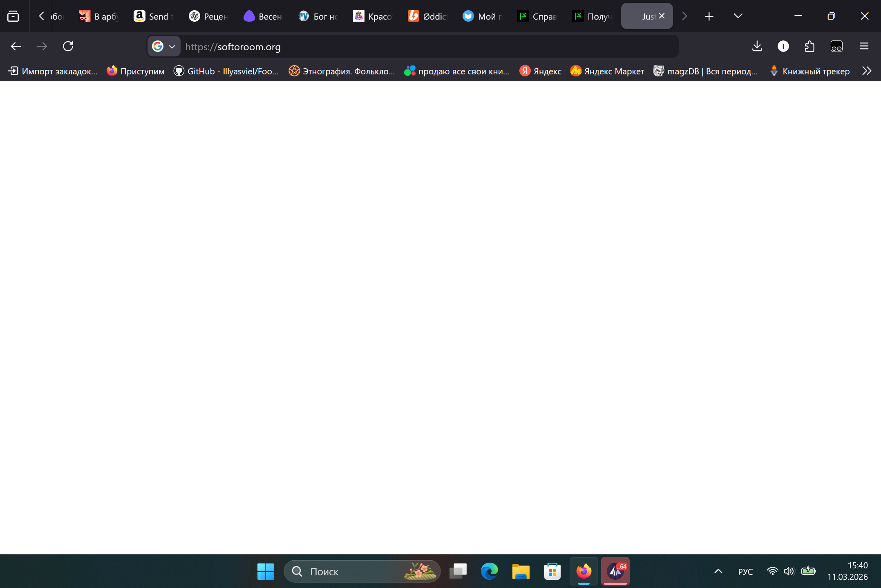881x588 pixels.
Task: Switch to the Øddict tab
Action: coord(428,16)
